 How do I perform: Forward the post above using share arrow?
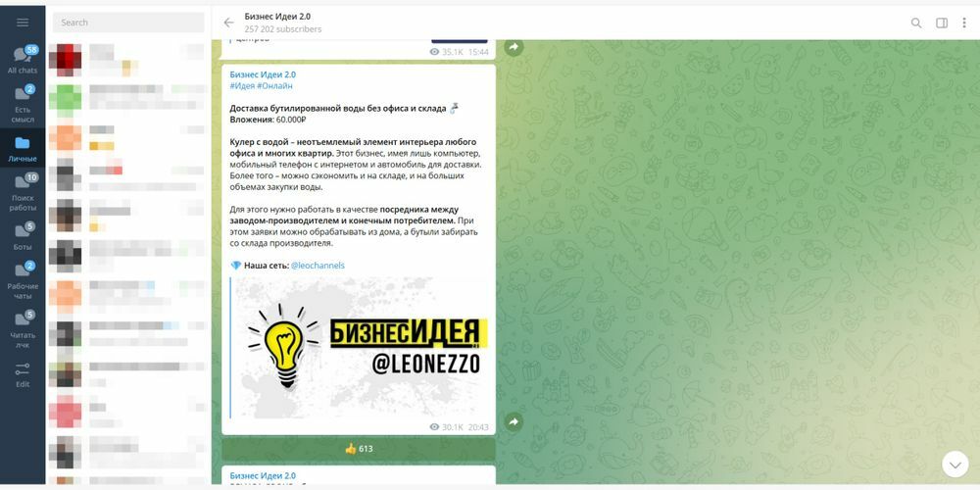(514, 47)
